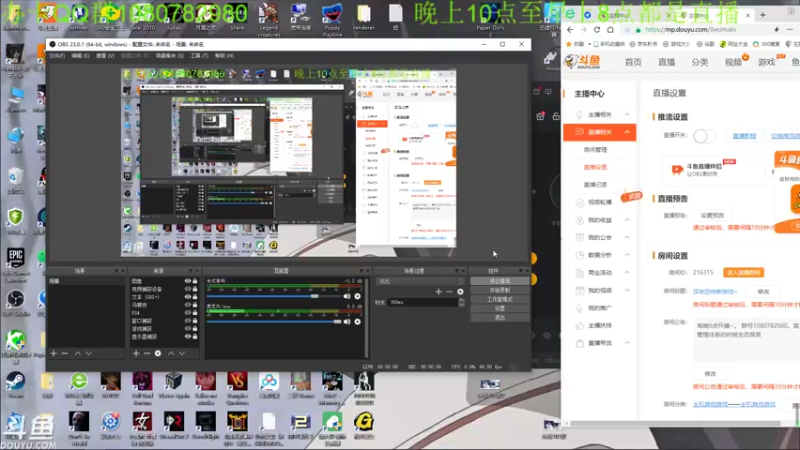Click 开始录制 button in OBS controls
Image resolution: width=800 pixels, height=450 pixels.
pyautogui.click(x=499, y=290)
